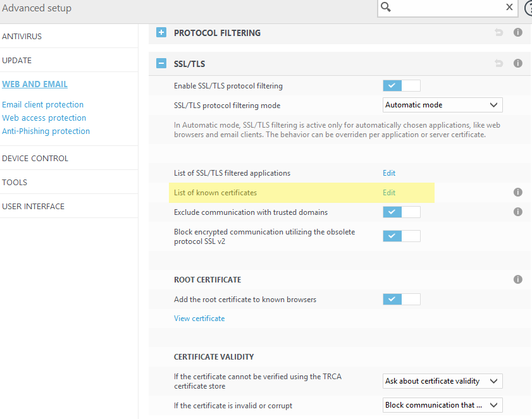Toggle Block encrypted communication SSL v2

[x=402, y=236]
